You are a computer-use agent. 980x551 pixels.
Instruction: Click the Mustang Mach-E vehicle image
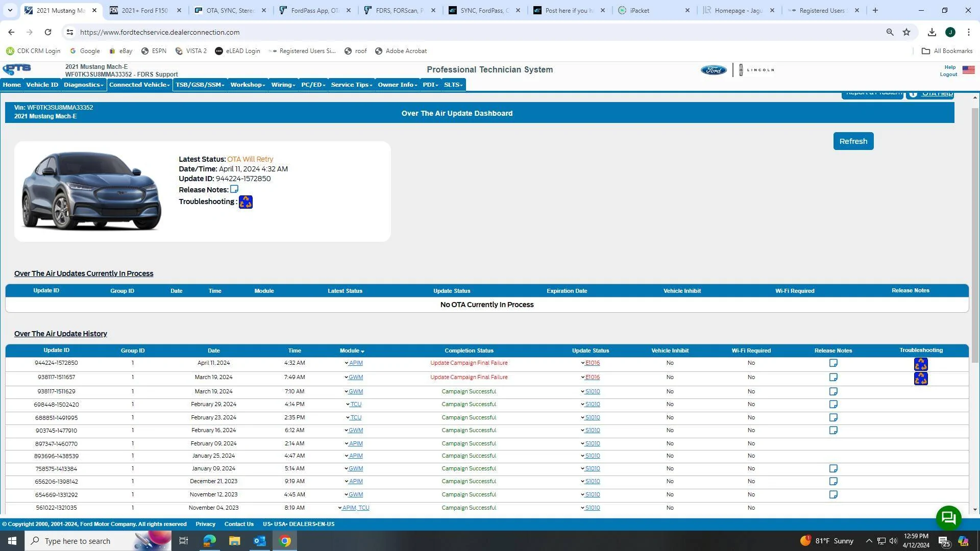(x=91, y=191)
